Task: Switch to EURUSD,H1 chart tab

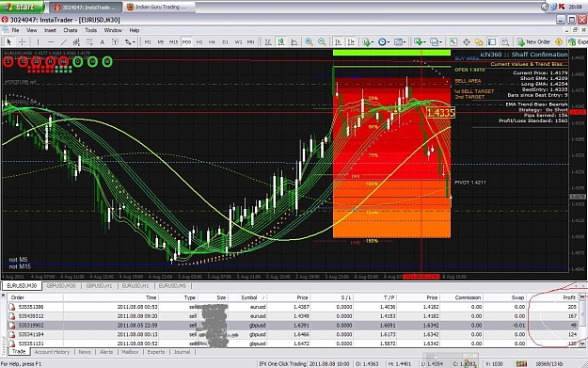Action: tap(135, 286)
